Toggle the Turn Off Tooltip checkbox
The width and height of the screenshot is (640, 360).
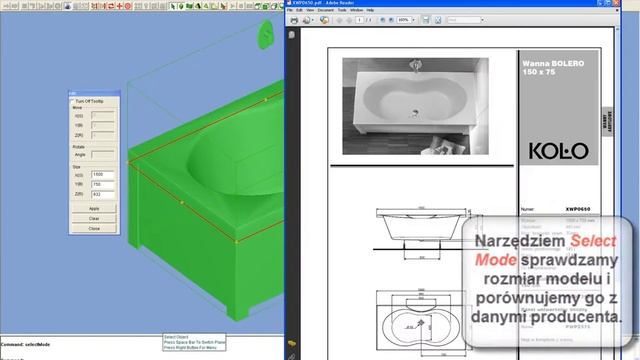point(73,101)
